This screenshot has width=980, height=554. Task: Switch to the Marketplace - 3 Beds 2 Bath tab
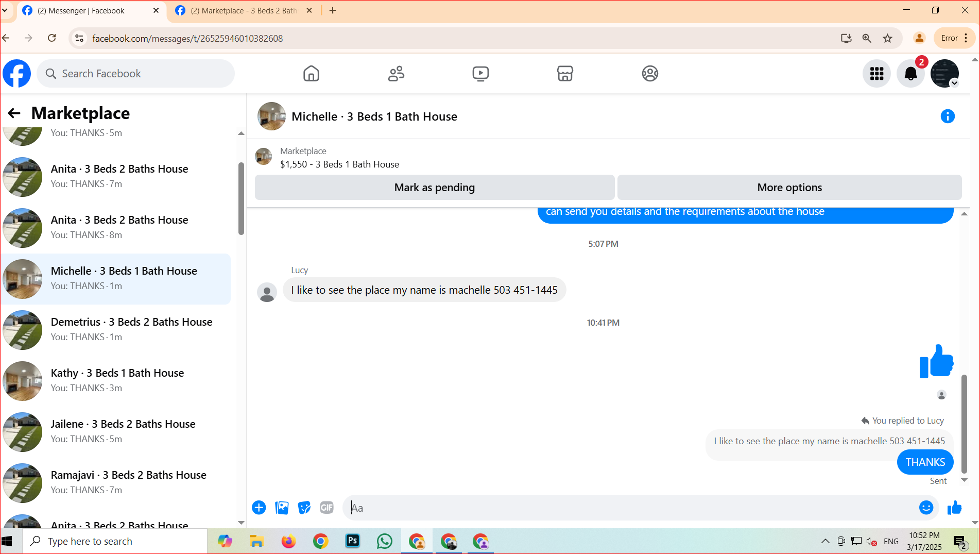243,11
